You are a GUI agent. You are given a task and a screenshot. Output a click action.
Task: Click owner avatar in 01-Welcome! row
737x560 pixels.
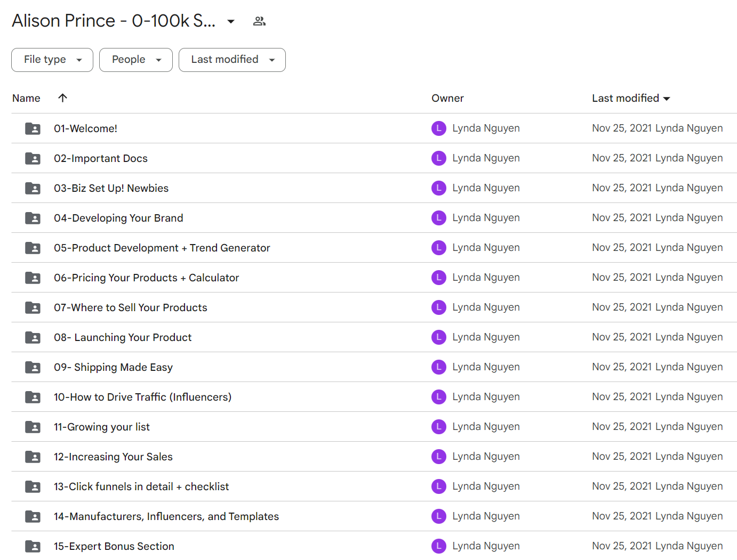(439, 128)
